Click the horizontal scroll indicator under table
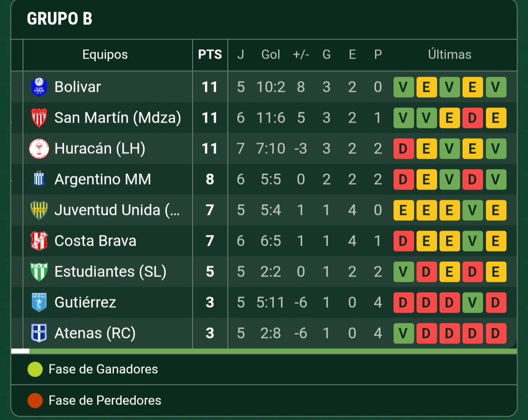 pos(20,351)
